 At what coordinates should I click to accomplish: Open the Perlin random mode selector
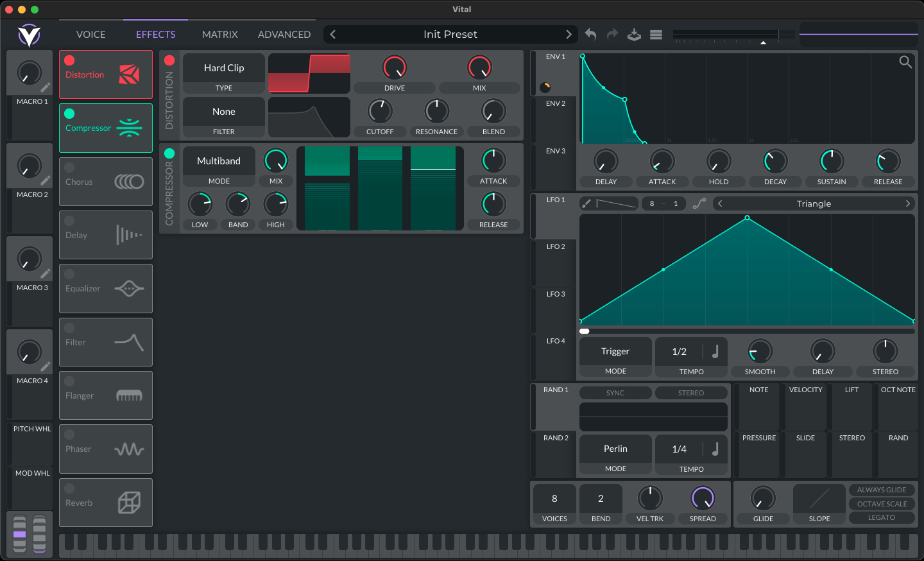coord(615,449)
